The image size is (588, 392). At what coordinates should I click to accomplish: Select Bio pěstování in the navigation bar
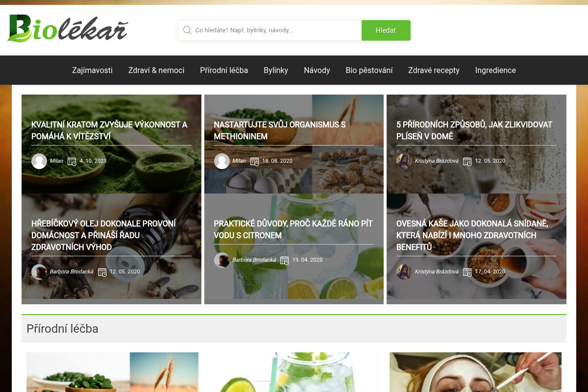coord(369,70)
